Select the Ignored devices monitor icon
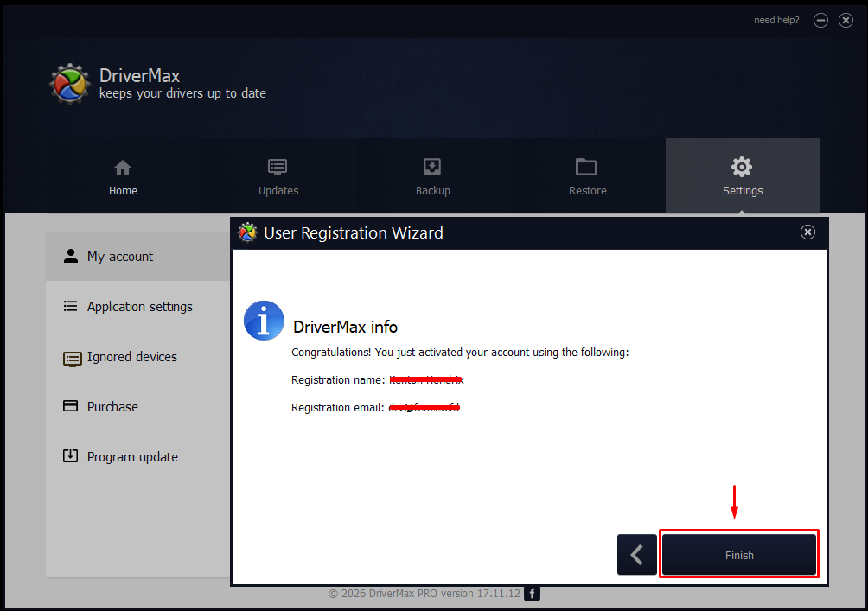This screenshot has width=868, height=611. 72,359
